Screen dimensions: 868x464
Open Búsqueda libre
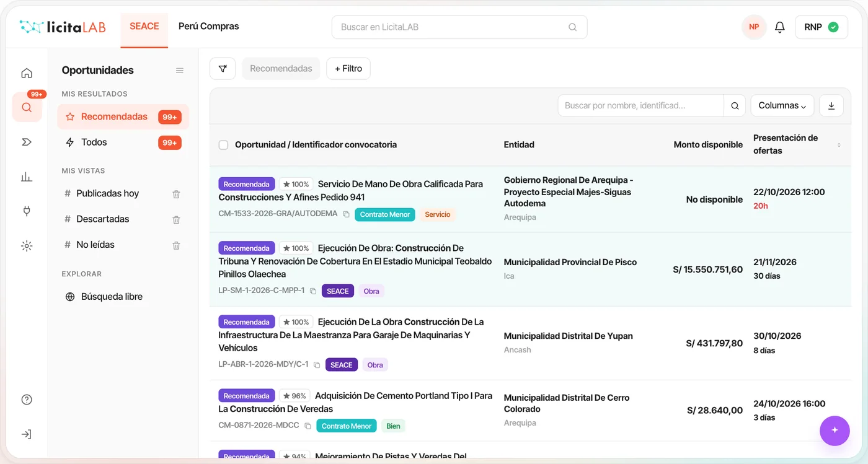click(x=112, y=297)
